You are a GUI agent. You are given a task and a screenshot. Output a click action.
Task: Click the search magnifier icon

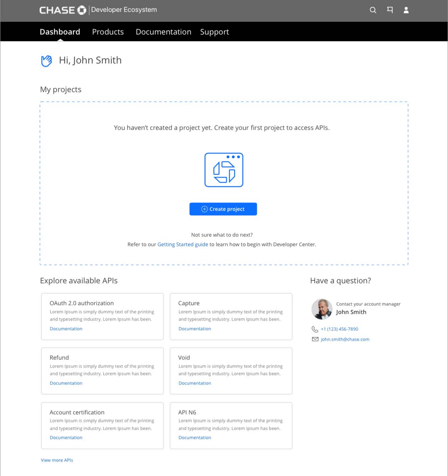coord(373,10)
